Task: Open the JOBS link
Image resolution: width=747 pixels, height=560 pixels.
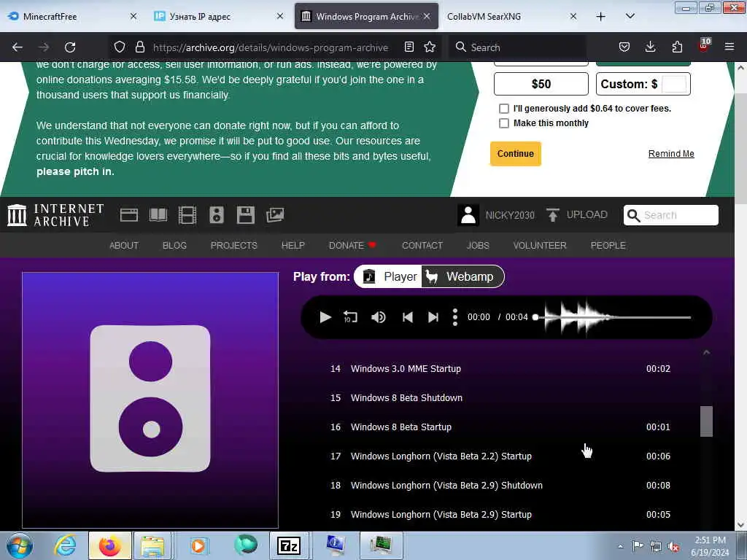Action: (x=478, y=245)
